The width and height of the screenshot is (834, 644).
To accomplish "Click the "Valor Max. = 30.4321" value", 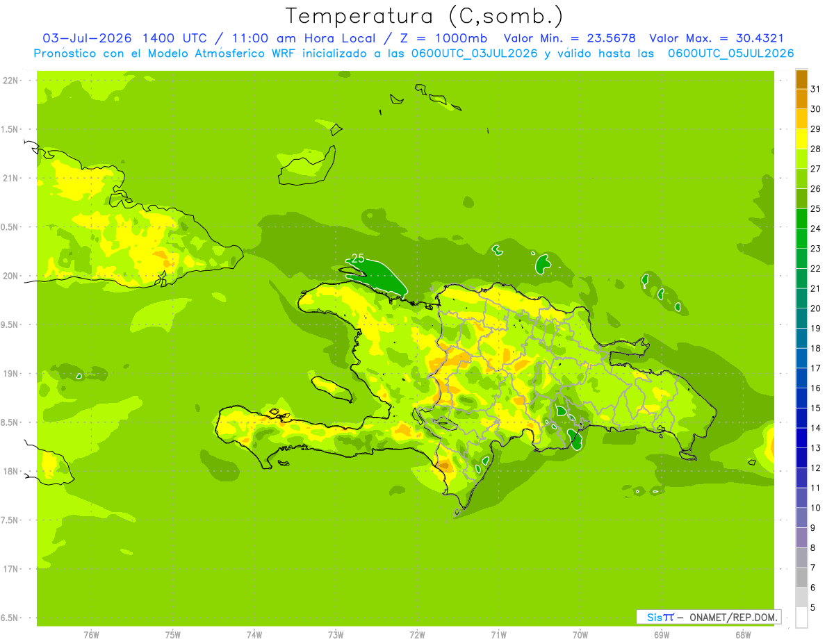I will click(717, 38).
